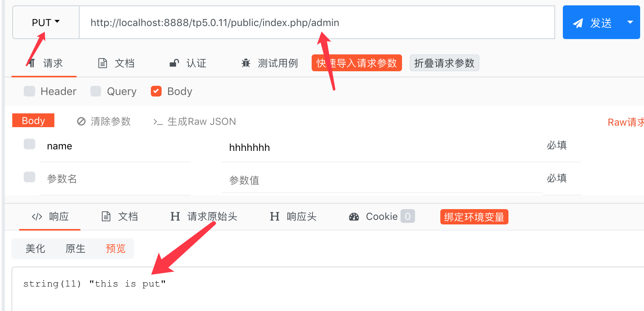644x311 pixels.
Task: Click the terminal prompt icon for 生成Raw JSON
Action: 158,122
